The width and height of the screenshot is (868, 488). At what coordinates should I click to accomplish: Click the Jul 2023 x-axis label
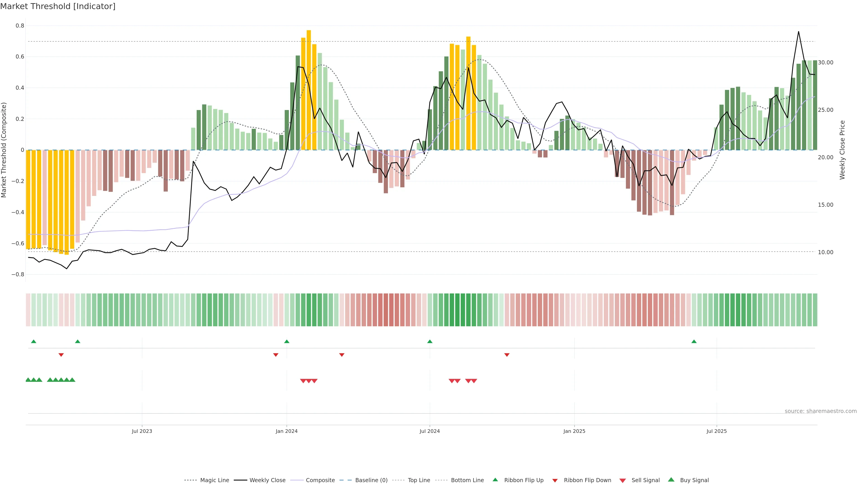click(x=142, y=431)
